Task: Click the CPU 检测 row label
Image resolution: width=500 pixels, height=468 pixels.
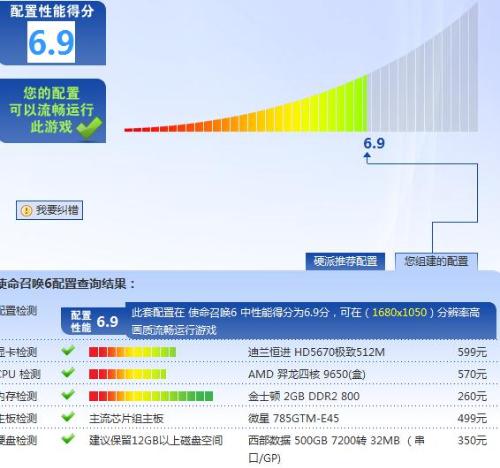Action: 20,374
